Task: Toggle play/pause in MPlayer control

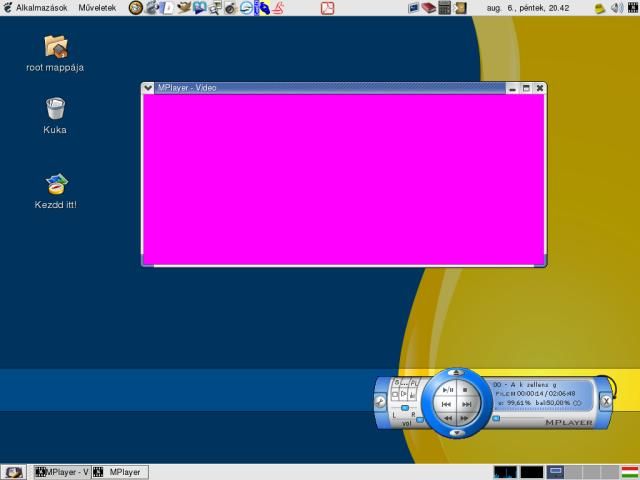Action: pos(448,390)
